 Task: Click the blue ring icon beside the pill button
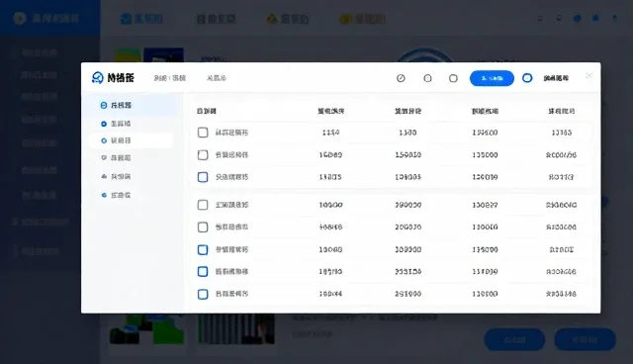click(527, 78)
